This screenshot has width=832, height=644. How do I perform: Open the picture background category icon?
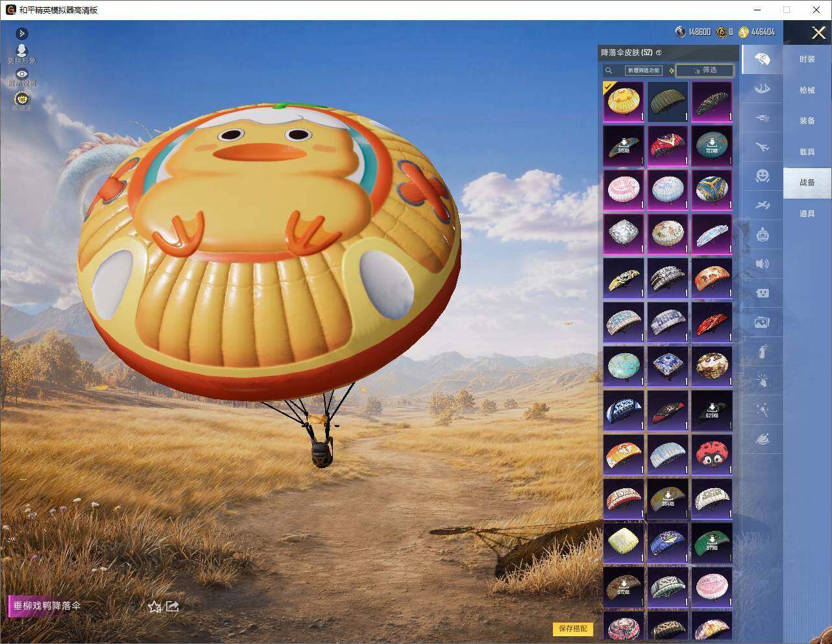tap(763, 322)
